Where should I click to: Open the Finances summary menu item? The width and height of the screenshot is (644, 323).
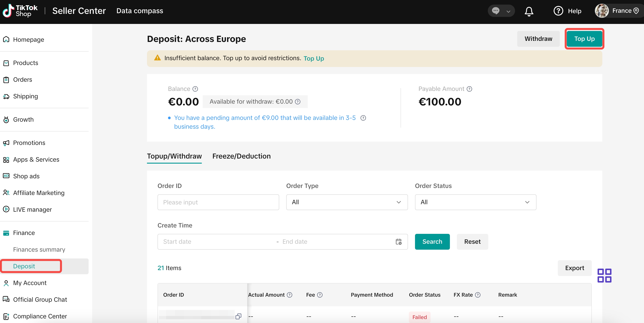39,249
